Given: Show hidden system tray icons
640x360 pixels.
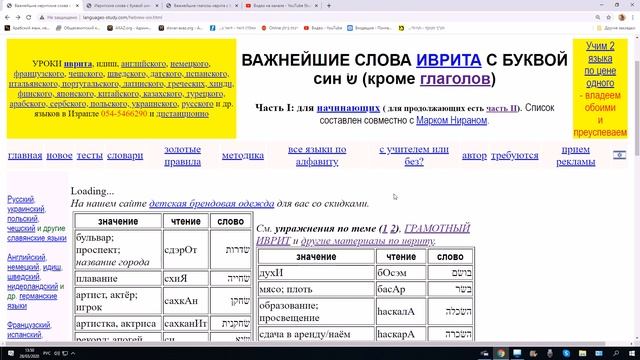Looking at the screenshot, I should [x=73, y=353].
